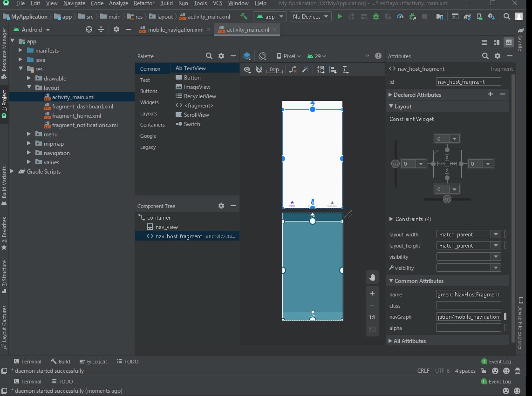Sync project with Gradle files
This screenshot has width=532, height=396.
467,16
